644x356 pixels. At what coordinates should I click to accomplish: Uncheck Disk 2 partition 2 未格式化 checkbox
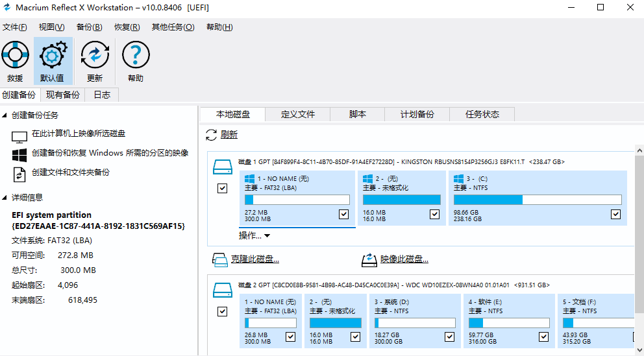355,337
